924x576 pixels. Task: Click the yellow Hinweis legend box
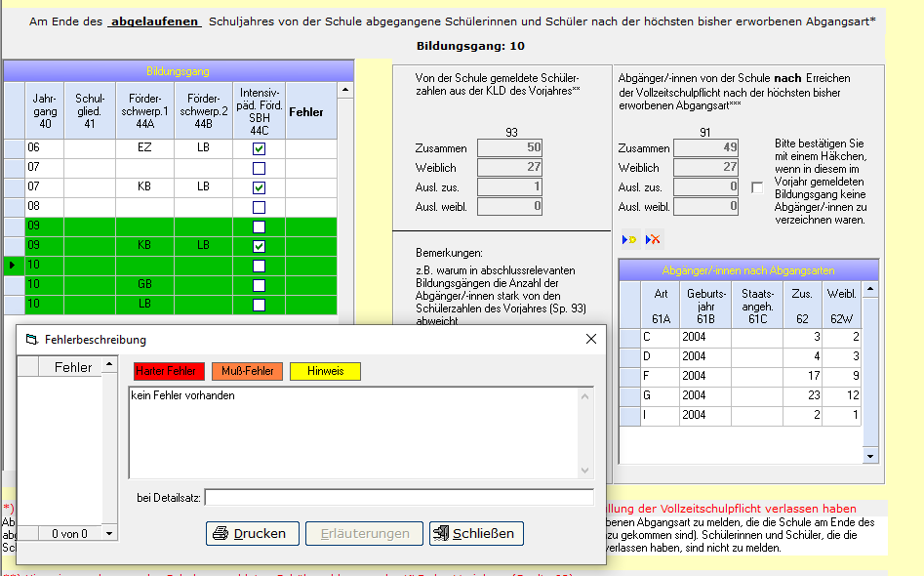point(325,371)
